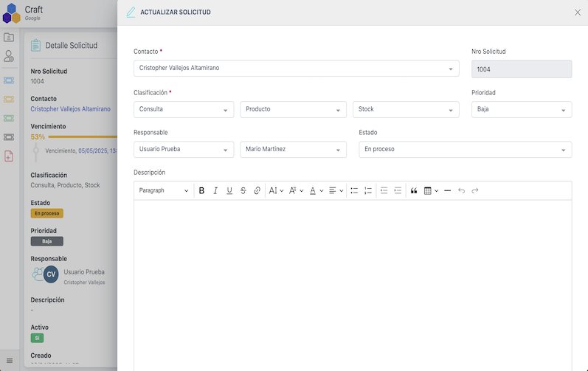Insert a bulleted list
The width and height of the screenshot is (588, 371).
click(x=354, y=191)
